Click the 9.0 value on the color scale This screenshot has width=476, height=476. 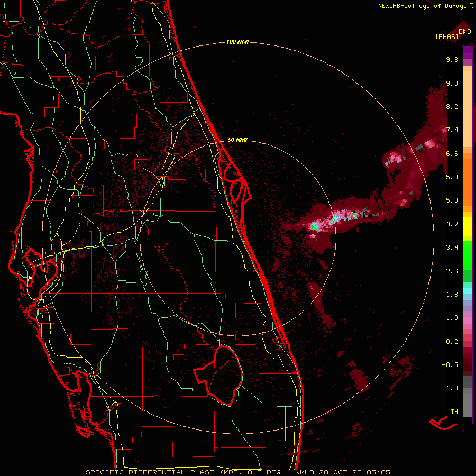click(x=452, y=83)
